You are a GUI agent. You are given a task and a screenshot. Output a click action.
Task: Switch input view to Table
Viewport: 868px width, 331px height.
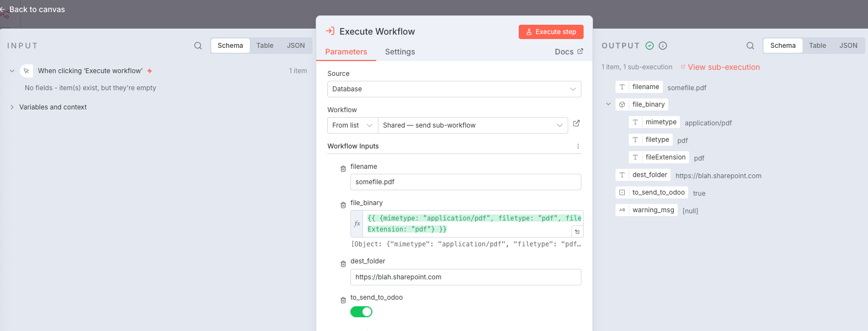[x=265, y=46]
